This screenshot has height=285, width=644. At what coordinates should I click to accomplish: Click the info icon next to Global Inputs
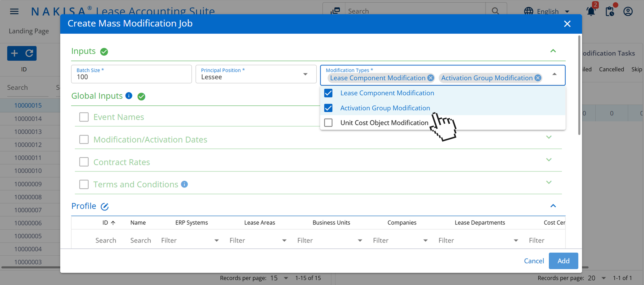click(129, 96)
